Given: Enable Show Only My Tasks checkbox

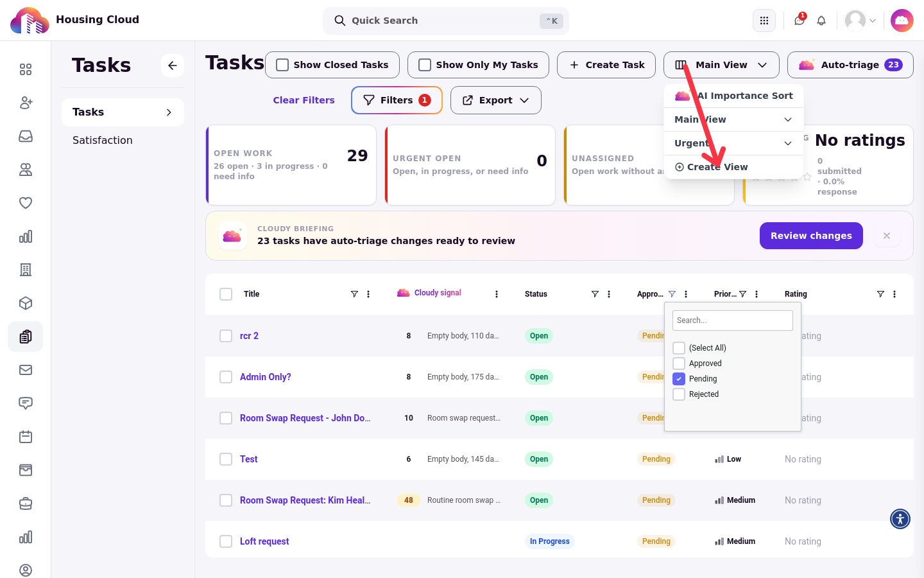Looking at the screenshot, I should click(425, 65).
